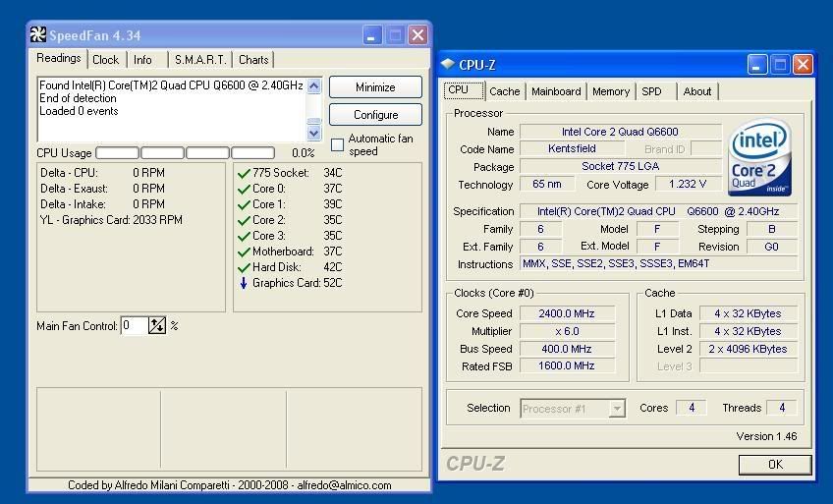
Task: Open the Charts tab in SpeedFan
Action: click(253, 60)
